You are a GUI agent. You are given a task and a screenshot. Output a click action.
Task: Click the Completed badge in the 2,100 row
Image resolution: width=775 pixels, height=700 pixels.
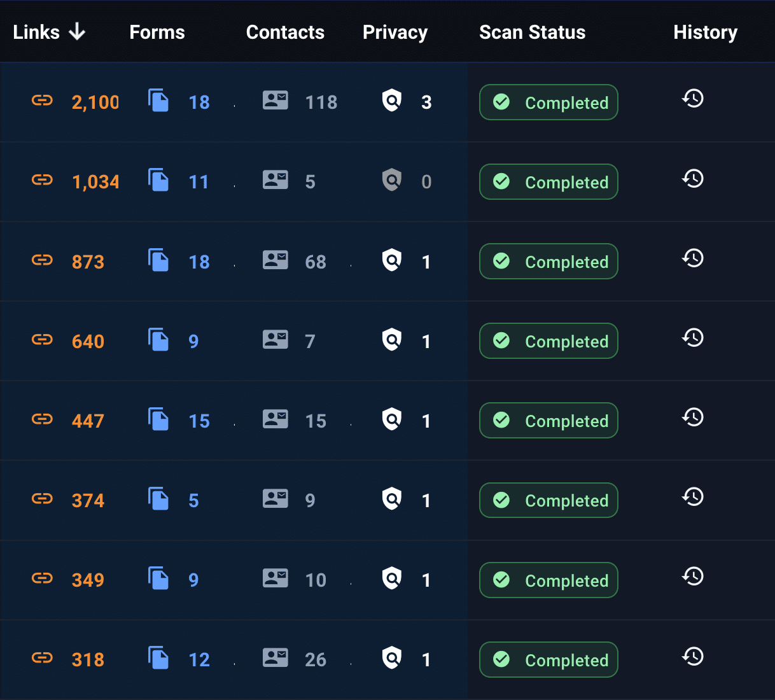[548, 102]
